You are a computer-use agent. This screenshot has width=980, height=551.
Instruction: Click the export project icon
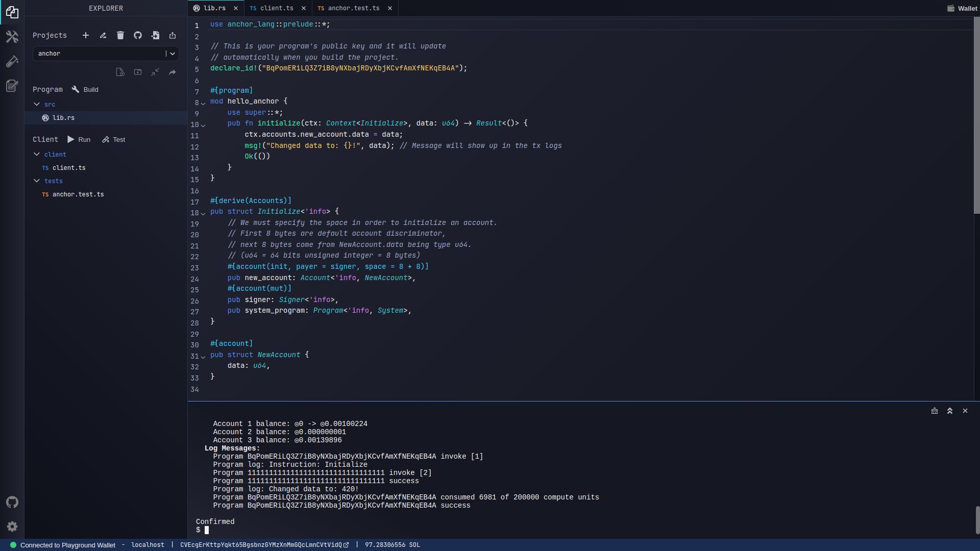[173, 35]
